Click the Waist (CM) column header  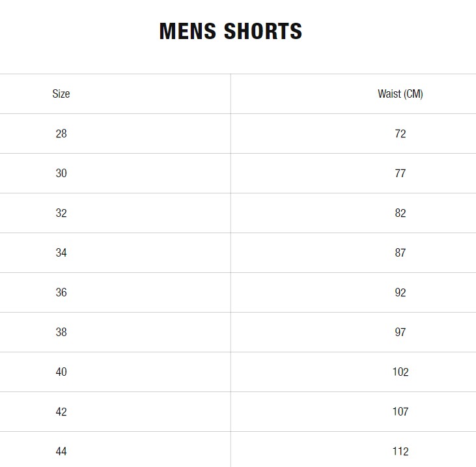coord(400,94)
